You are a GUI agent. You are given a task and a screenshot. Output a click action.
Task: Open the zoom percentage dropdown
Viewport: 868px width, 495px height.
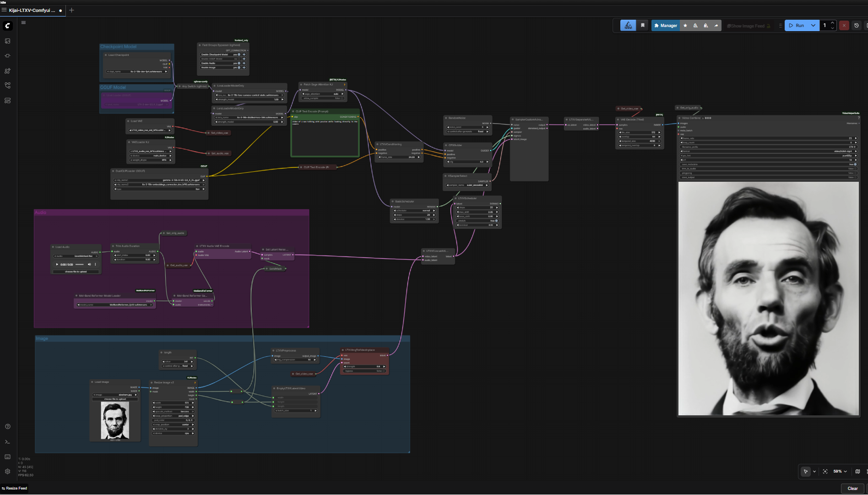pyautogui.click(x=840, y=472)
